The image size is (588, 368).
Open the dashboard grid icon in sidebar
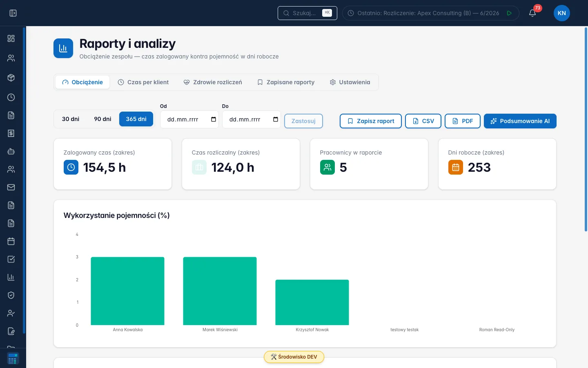pos(11,38)
